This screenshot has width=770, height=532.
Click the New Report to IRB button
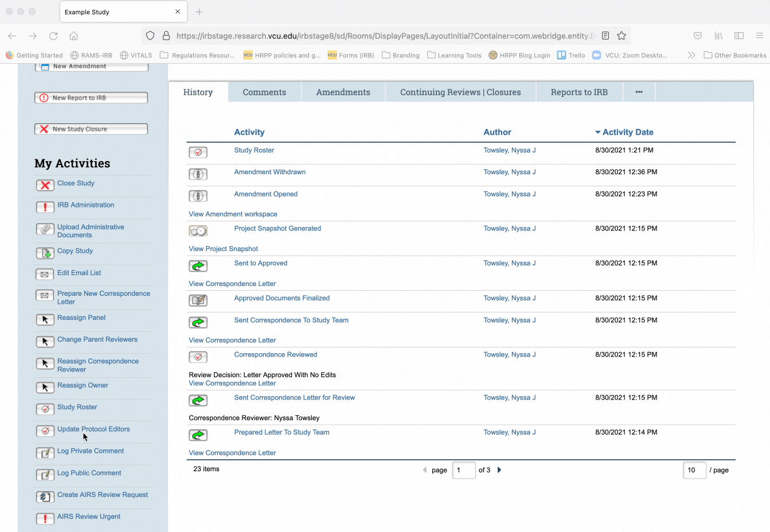pyautogui.click(x=91, y=98)
